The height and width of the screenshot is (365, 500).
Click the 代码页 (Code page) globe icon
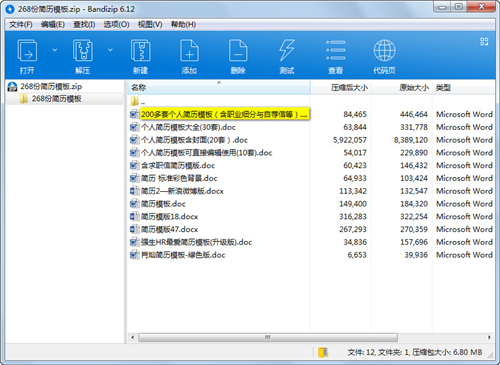coord(384,50)
